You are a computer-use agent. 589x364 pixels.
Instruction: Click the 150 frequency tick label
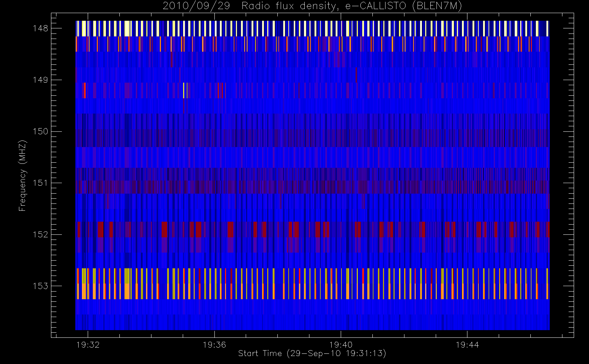point(40,131)
